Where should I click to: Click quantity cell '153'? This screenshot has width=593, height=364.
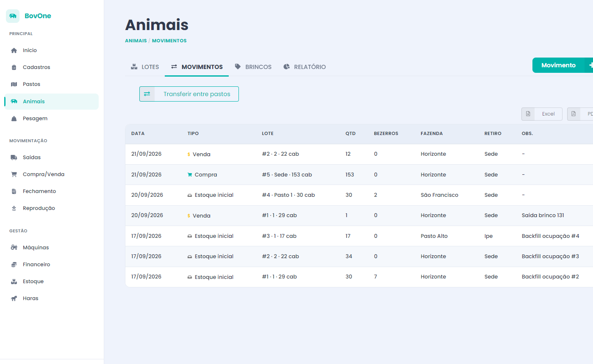350,175
